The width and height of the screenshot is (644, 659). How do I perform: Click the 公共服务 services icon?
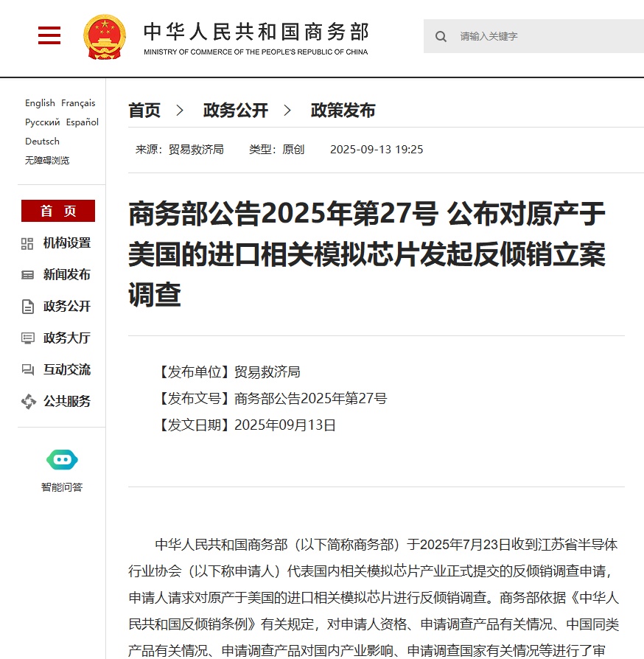pos(29,401)
